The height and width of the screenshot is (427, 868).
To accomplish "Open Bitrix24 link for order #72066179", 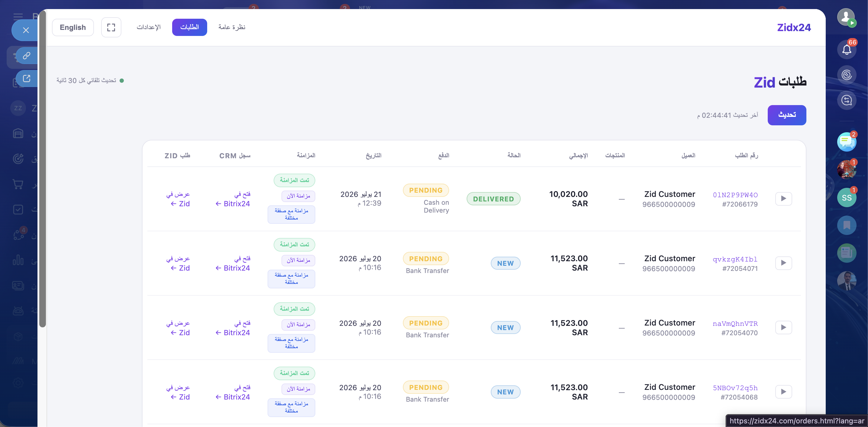I will [x=233, y=199].
